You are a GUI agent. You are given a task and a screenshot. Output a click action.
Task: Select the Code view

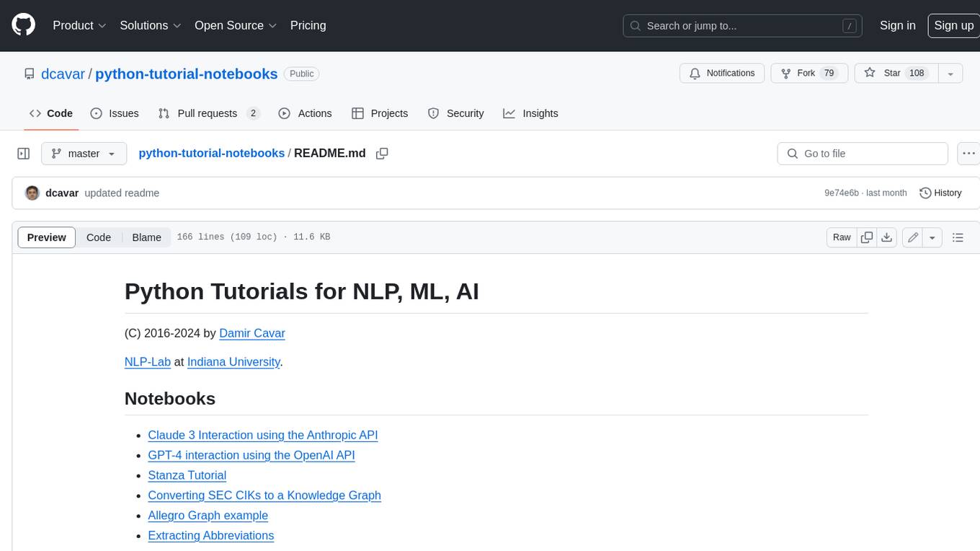[x=99, y=237]
